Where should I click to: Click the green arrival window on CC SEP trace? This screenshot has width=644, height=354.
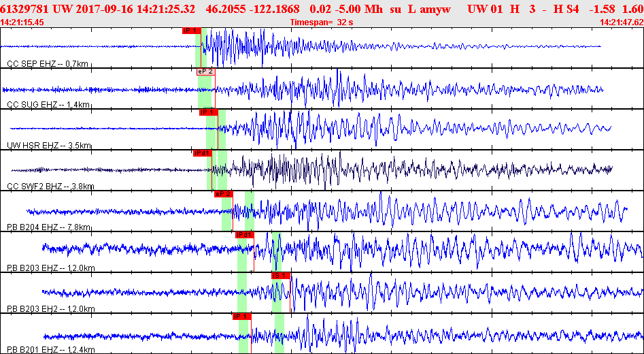point(201,47)
